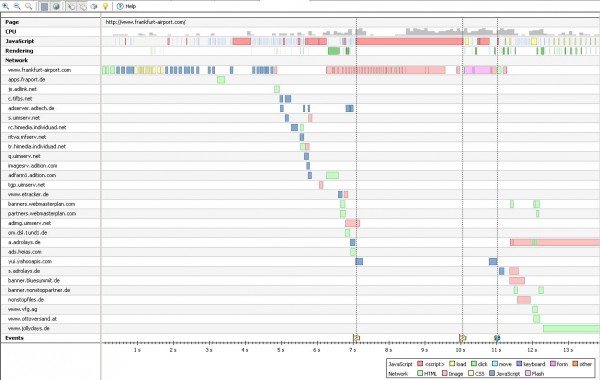Click the long green bar on www.jollydays.de

[572, 328]
